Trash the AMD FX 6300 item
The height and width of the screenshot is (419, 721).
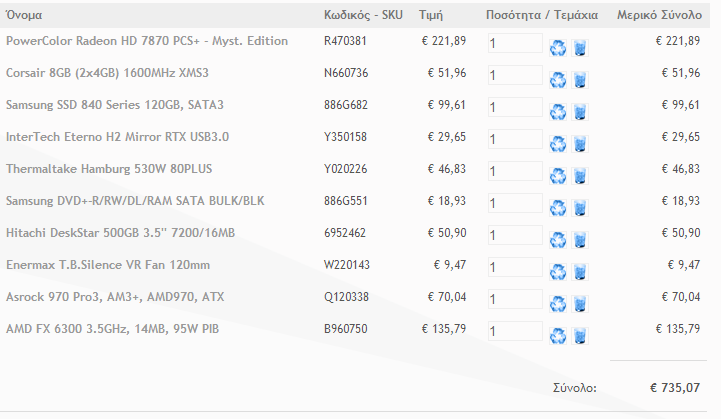(580, 336)
